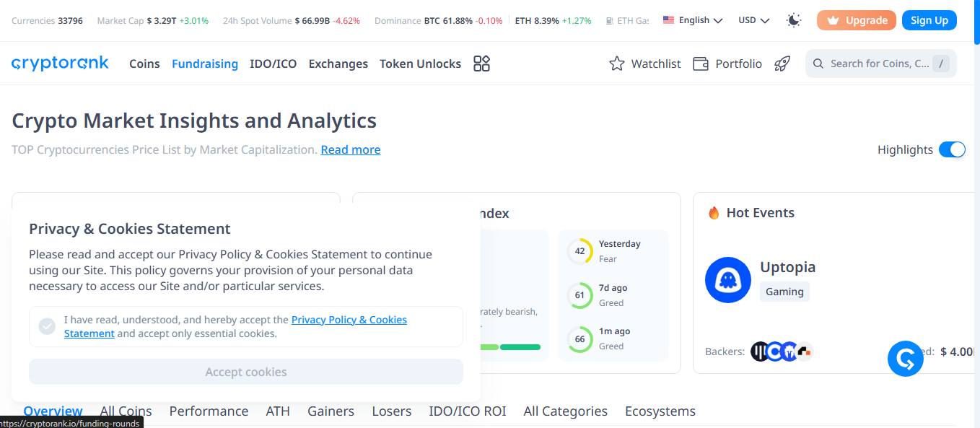Click the Watchlist star icon
Image resolution: width=980 pixels, height=428 pixels.
click(x=617, y=64)
